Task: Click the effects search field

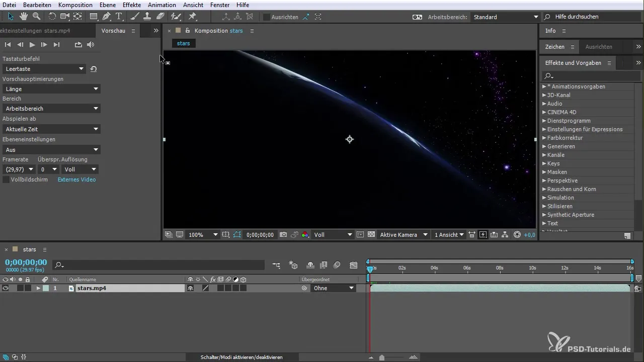Action: (591, 76)
